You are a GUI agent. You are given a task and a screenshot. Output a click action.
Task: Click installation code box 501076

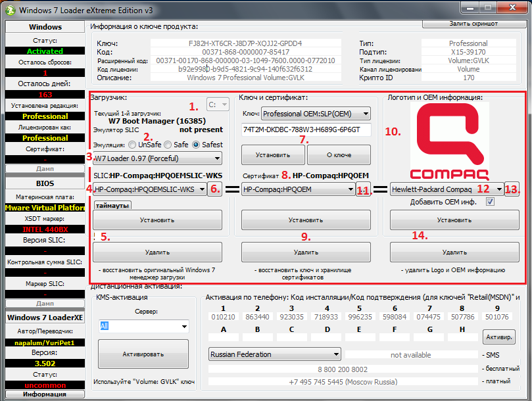[497, 316]
